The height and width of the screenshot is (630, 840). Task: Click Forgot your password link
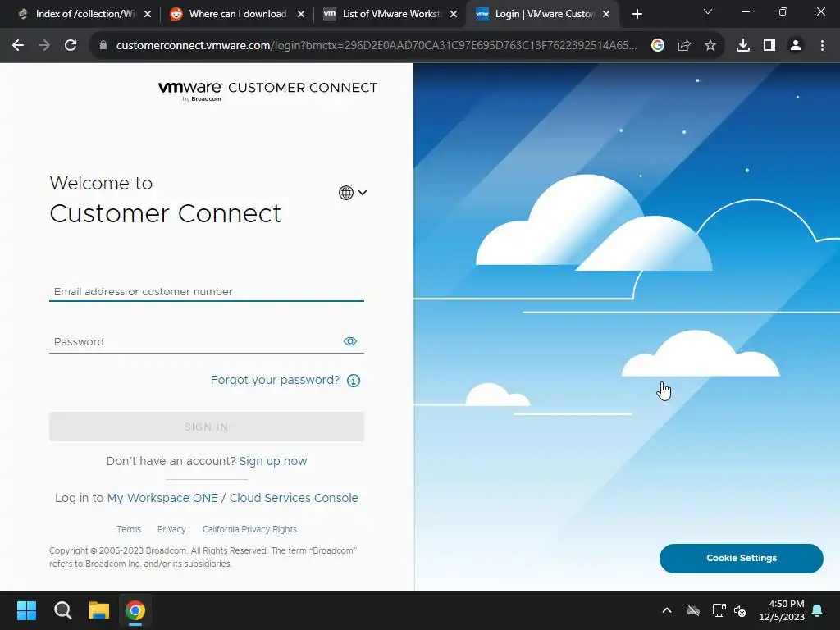pyautogui.click(x=275, y=380)
